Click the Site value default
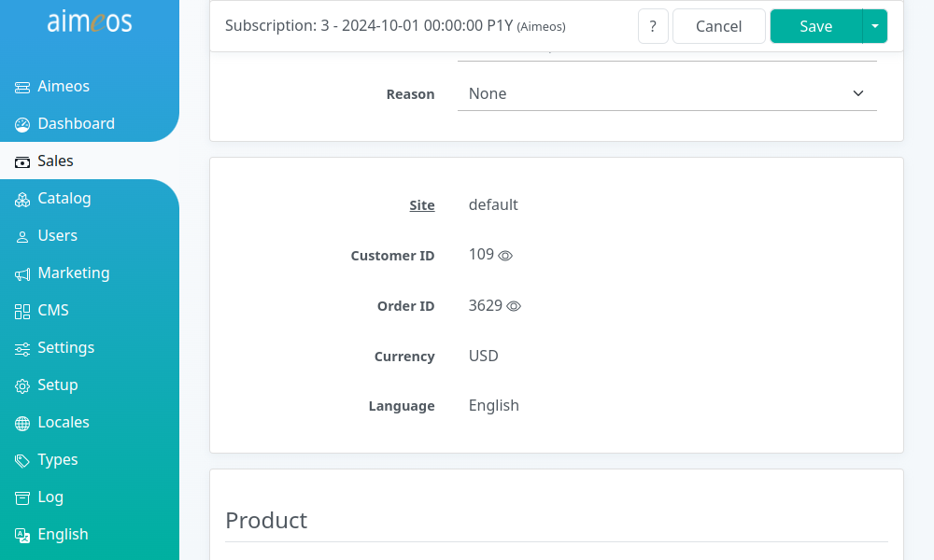Screen dimensions: 934x560 493,204
